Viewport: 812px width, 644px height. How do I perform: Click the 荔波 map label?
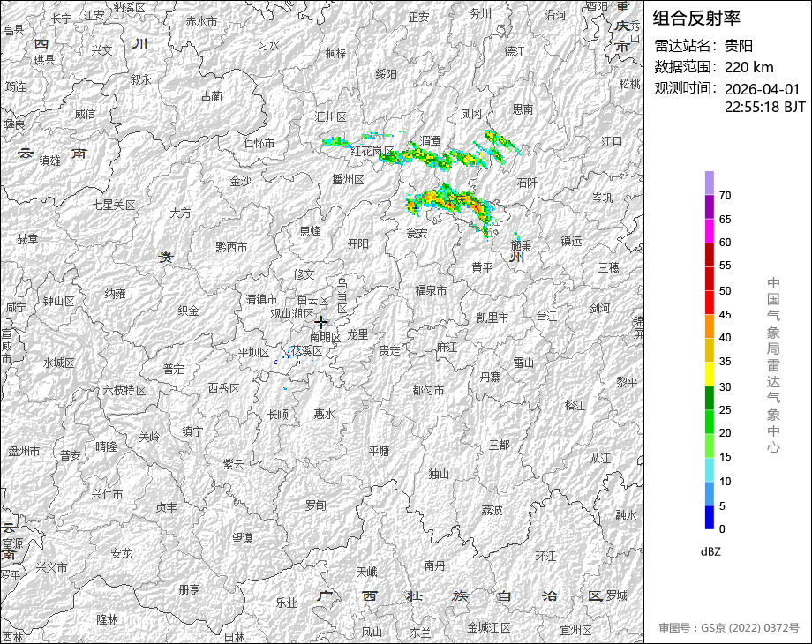492,511
